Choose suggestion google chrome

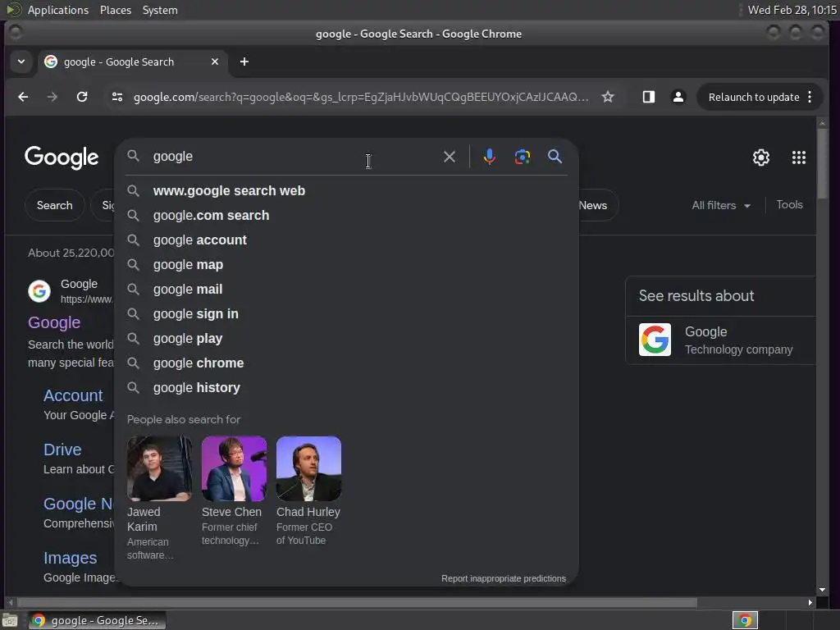(346, 363)
